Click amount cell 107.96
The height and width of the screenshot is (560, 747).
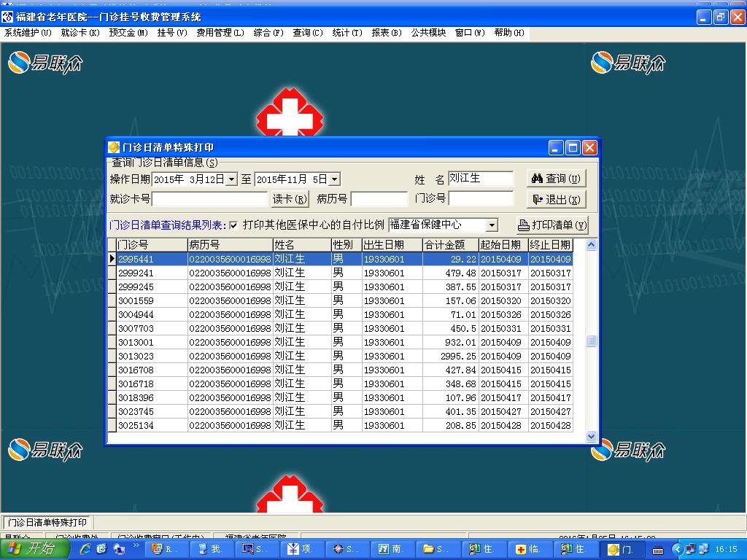(x=450, y=397)
